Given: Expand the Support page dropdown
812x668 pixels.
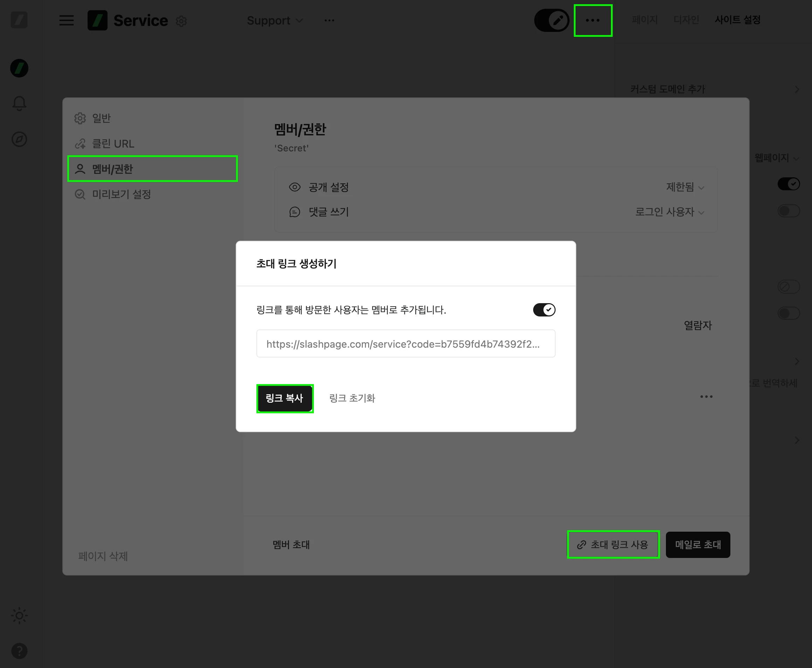Looking at the screenshot, I should pyautogui.click(x=275, y=20).
